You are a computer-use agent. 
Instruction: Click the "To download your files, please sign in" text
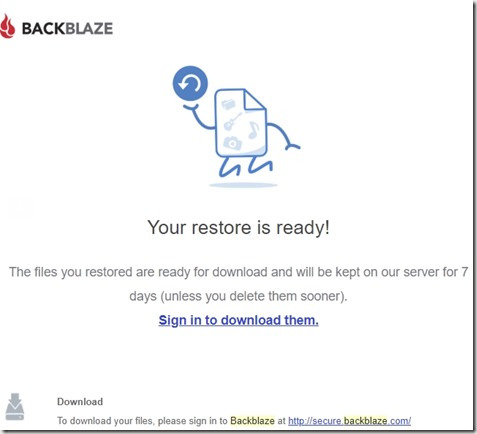tap(142, 421)
